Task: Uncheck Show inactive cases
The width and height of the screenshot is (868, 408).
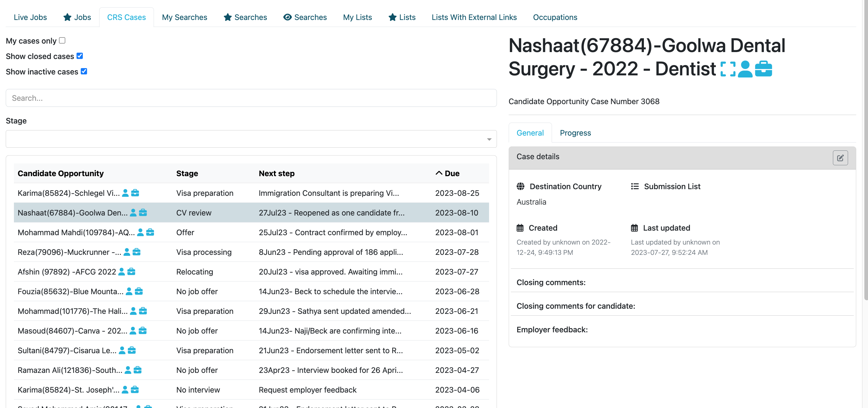Action: point(84,71)
